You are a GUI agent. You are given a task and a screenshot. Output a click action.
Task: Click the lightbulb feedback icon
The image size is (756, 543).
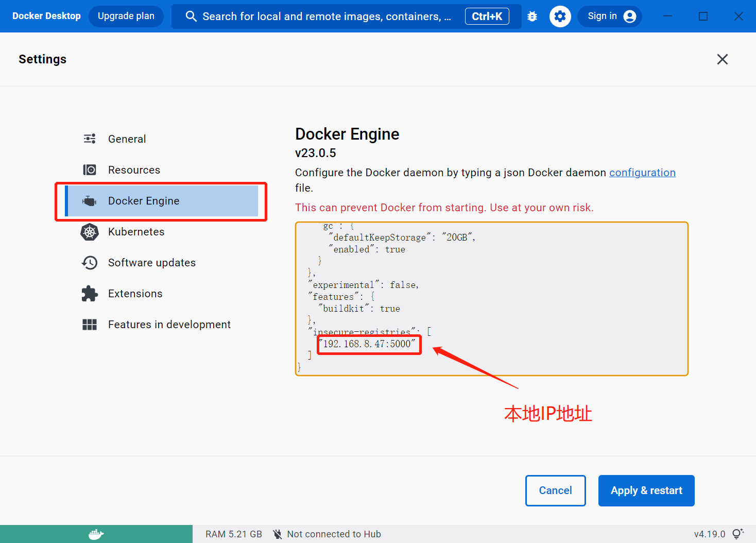point(737,534)
